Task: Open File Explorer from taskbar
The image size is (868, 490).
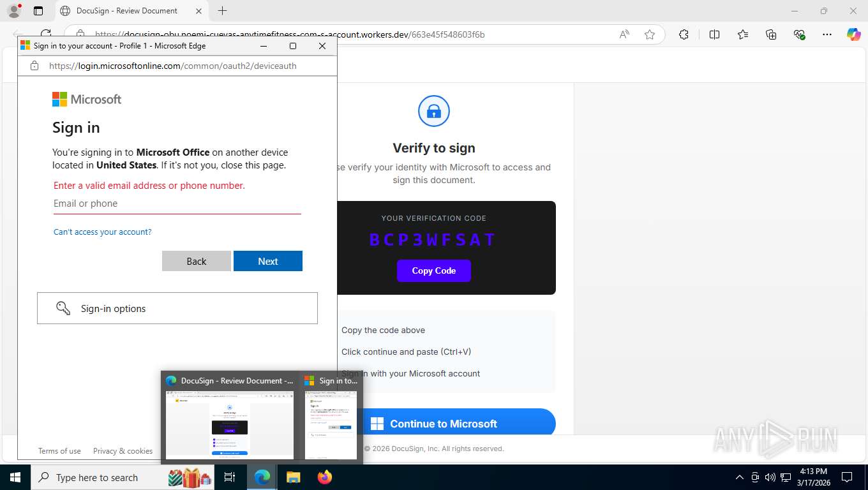Action: [x=293, y=477]
